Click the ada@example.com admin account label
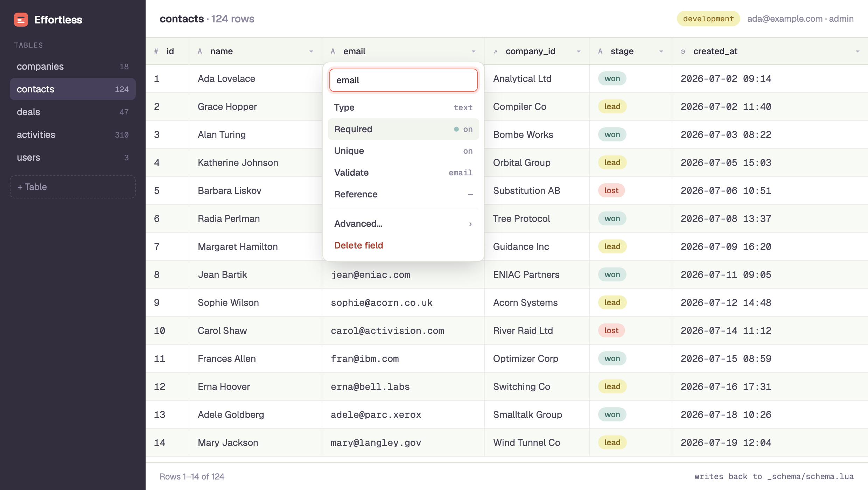This screenshot has width=868, height=490. click(x=800, y=19)
